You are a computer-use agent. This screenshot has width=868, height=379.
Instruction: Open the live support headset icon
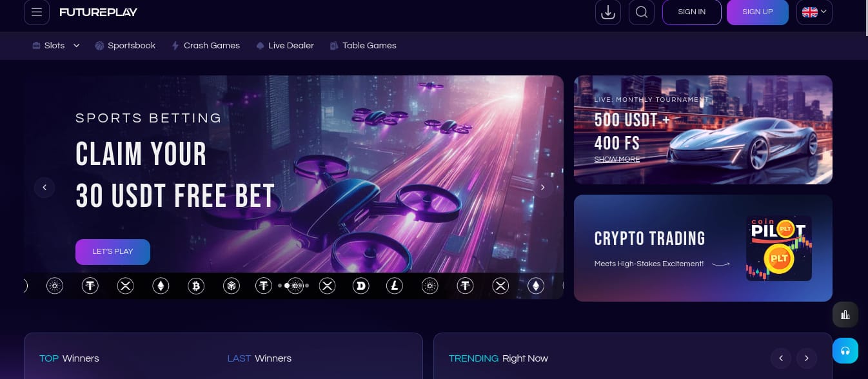click(x=845, y=351)
